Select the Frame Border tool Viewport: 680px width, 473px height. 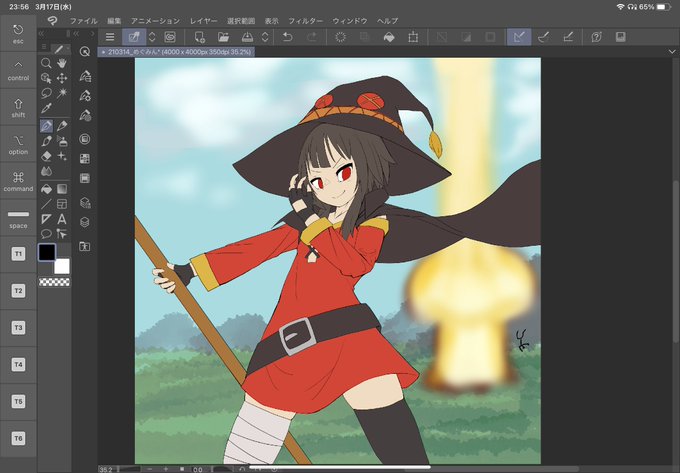pyautogui.click(x=62, y=204)
